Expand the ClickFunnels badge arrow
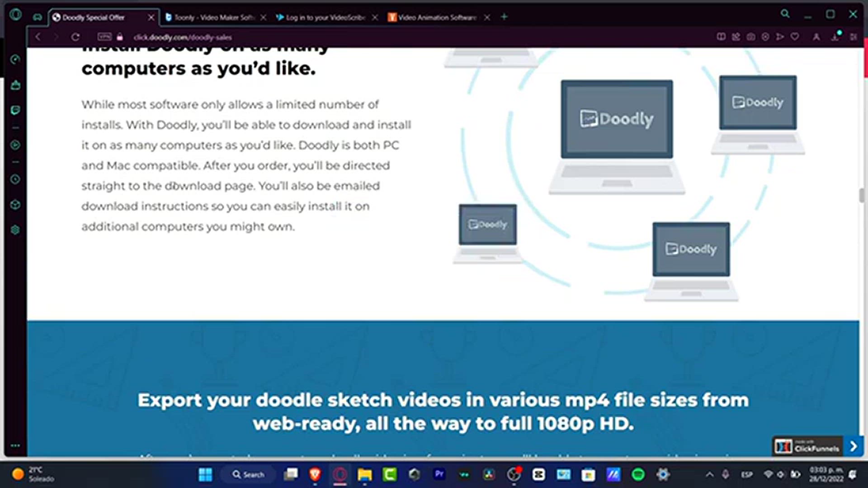The image size is (868, 488). 854,446
